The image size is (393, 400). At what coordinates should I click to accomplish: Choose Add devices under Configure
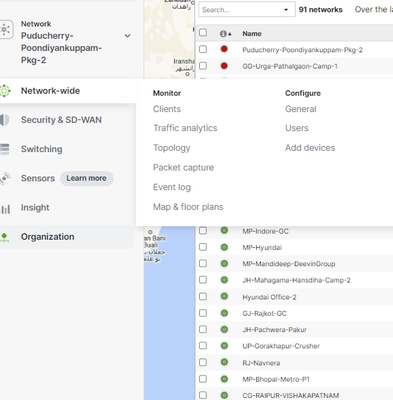tap(310, 148)
